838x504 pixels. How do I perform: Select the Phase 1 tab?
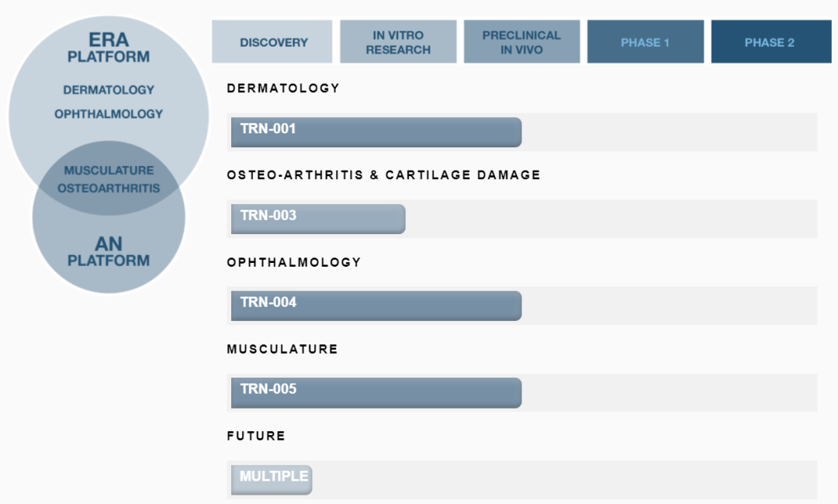pyautogui.click(x=645, y=42)
